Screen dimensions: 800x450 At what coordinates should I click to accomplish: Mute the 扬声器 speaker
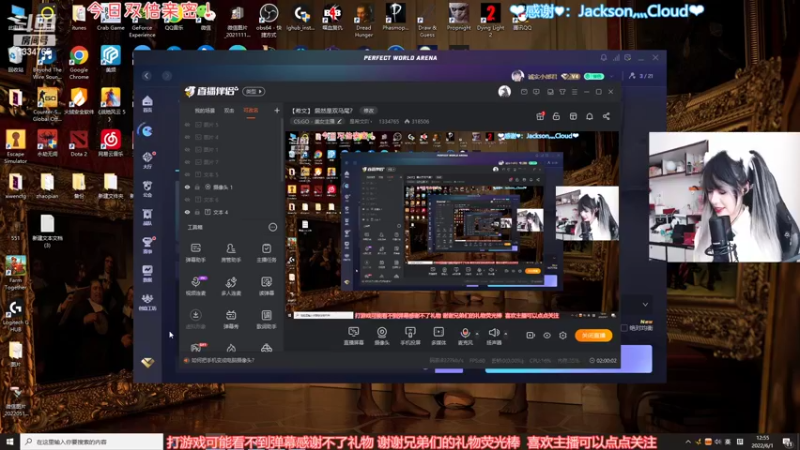tap(494, 336)
